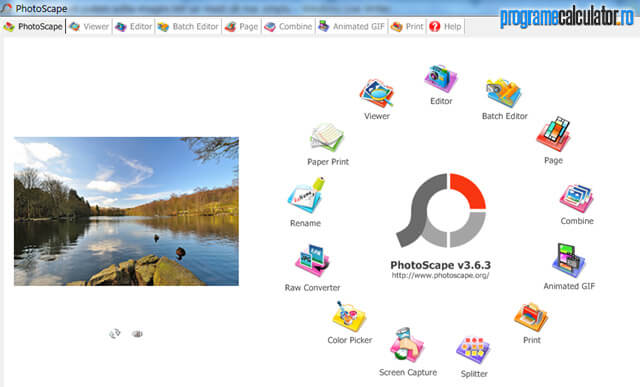Switch to the Viewer tab

coord(89,27)
